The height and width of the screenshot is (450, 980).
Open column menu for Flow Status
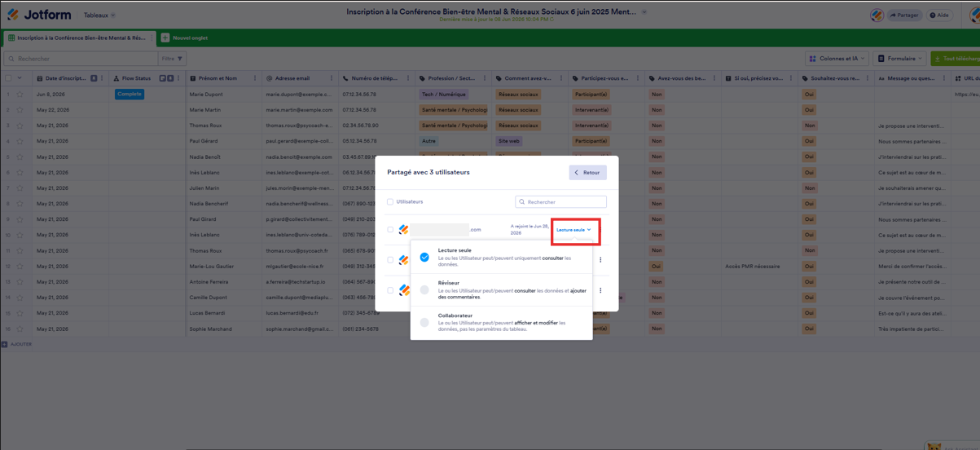[x=178, y=78]
